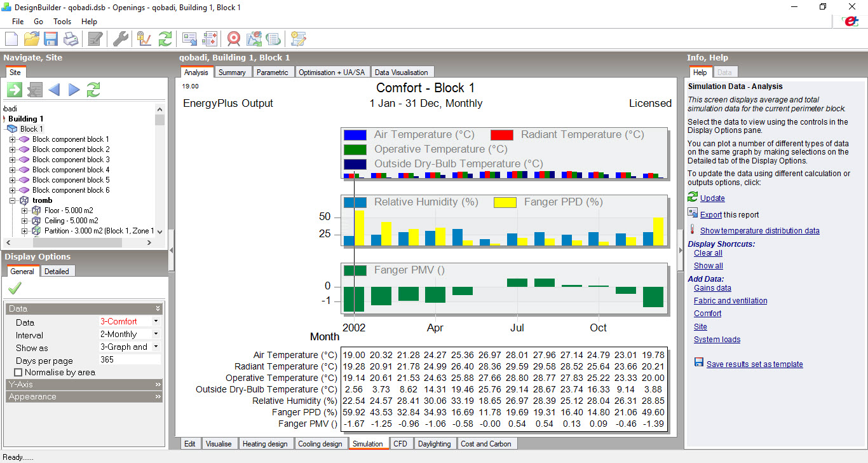Open the wrench settings tool in toolbar
The image size is (868, 463).
pyautogui.click(x=120, y=39)
